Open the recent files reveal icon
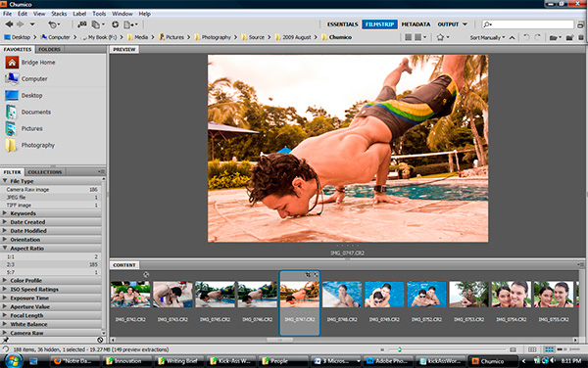Image resolution: width=588 pixels, height=368 pixels. (x=54, y=24)
